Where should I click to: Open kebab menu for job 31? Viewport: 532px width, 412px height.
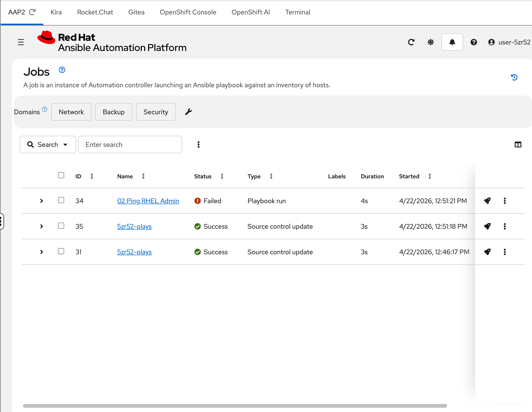coord(505,252)
